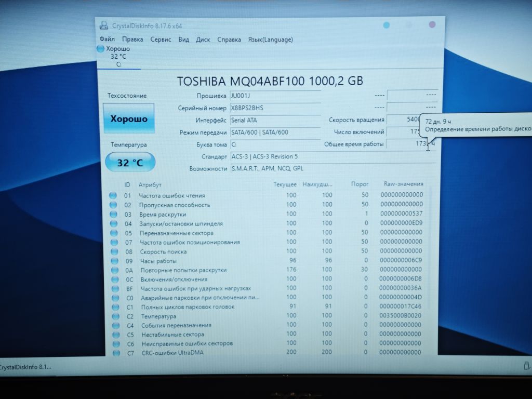Click the status icon for CRC-ошибки UltraDMA

pyautogui.click(x=116, y=353)
